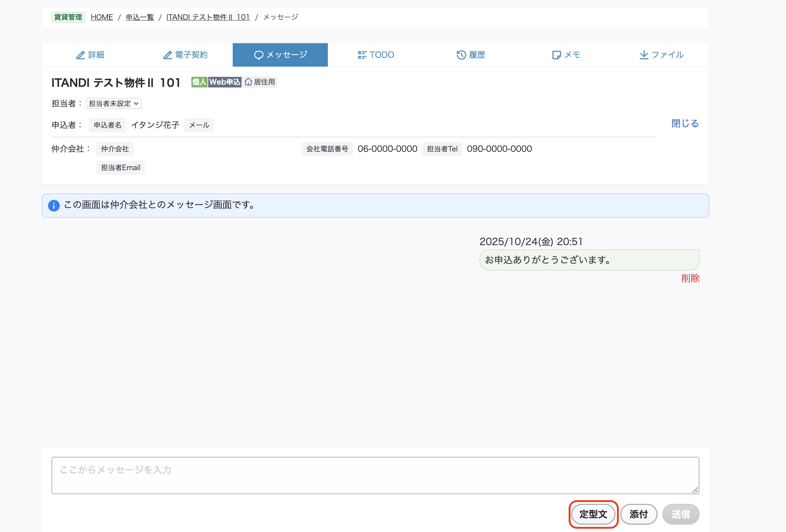Delete the message via 削除
The height and width of the screenshot is (532, 786).
pyautogui.click(x=690, y=278)
